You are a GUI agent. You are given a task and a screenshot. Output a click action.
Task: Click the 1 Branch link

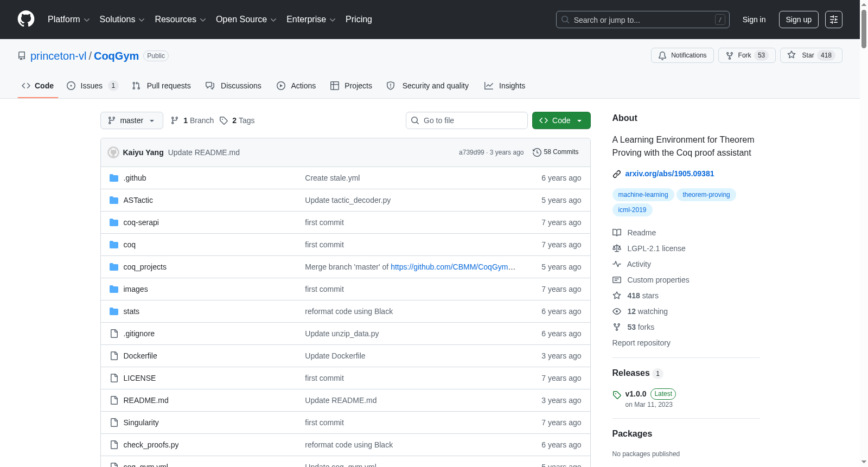tap(192, 120)
